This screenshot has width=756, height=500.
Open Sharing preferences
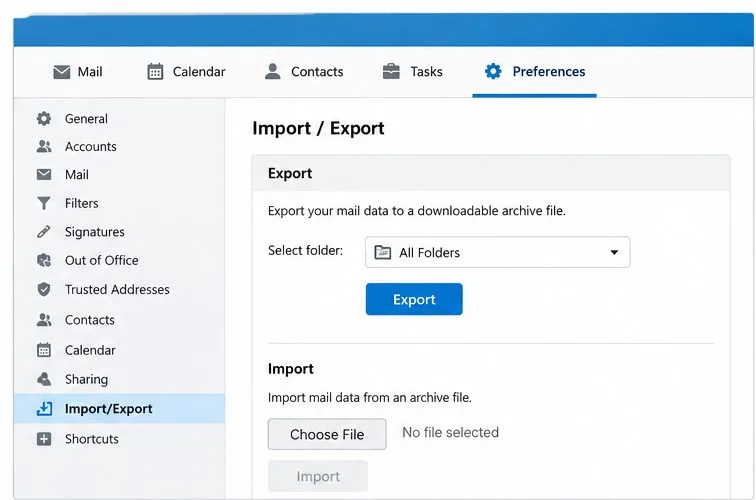click(x=119, y=379)
